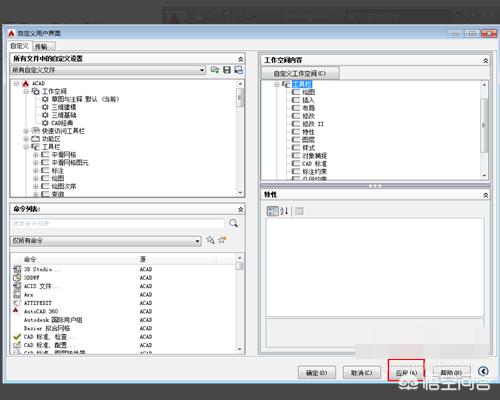Click the 确定(O) button
500x400 pixels.
317,373
